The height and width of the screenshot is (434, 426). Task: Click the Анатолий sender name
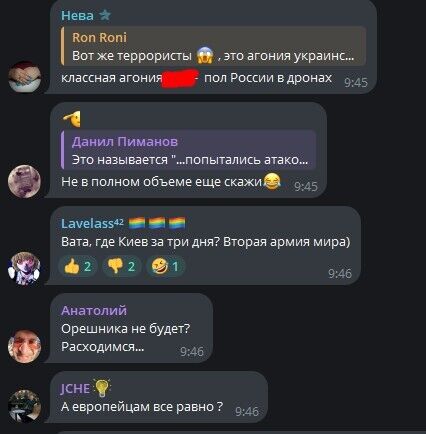(94, 310)
